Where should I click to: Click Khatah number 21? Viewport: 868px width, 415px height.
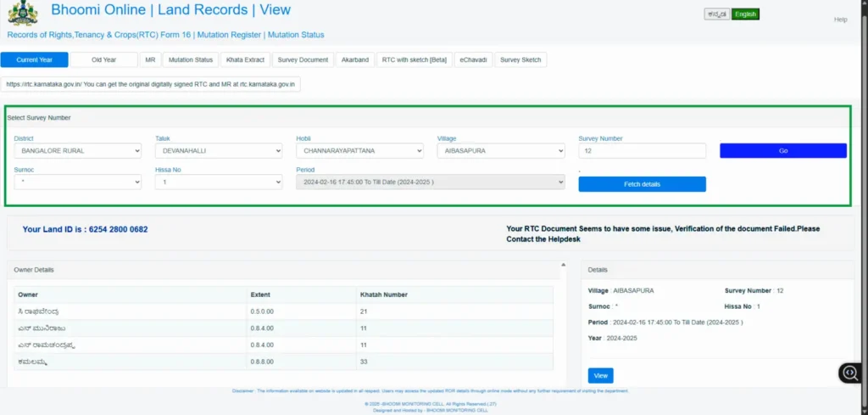(364, 311)
